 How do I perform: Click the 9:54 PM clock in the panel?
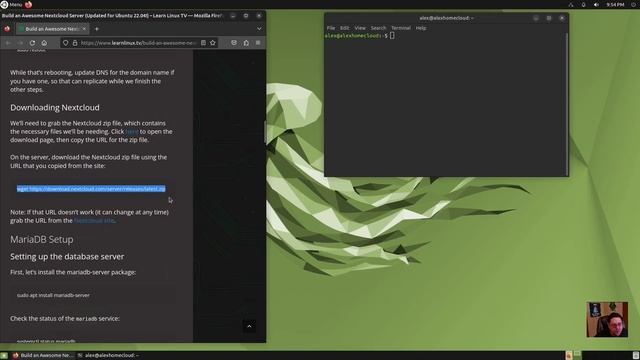tap(615, 4)
